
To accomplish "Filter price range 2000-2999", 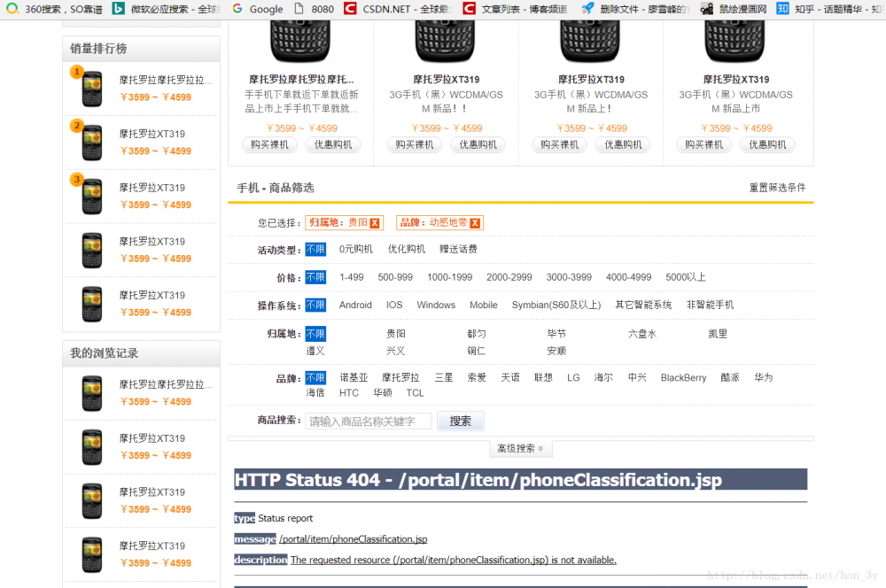I will pyautogui.click(x=509, y=277).
